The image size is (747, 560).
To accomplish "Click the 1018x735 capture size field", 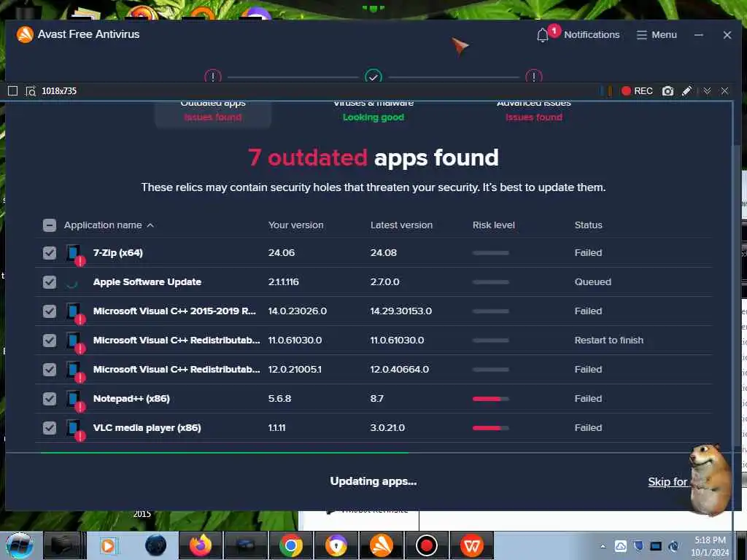I will 59,91.
